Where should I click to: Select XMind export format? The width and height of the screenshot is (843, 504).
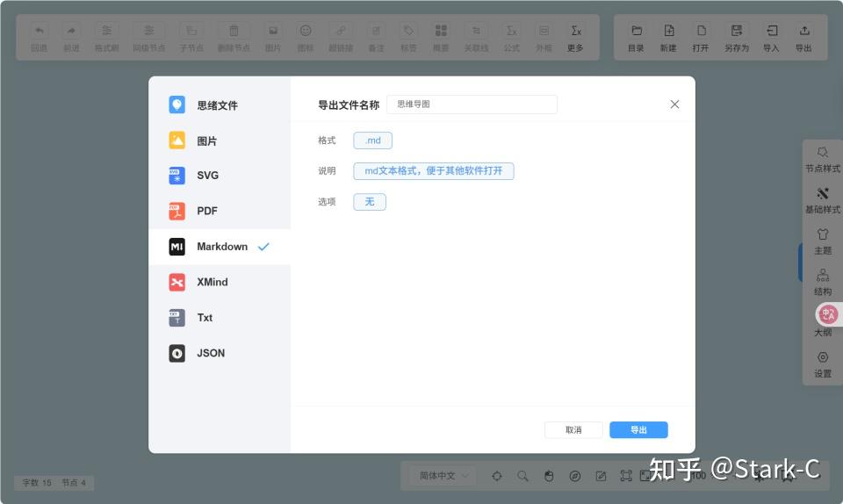pyautogui.click(x=212, y=282)
